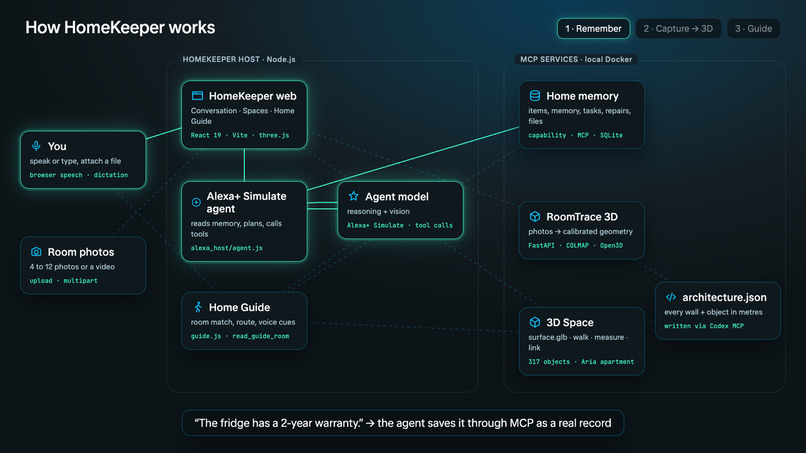The width and height of the screenshot is (806, 453).
Task: Click the walking person icon on Home Guide
Action: [198, 307]
